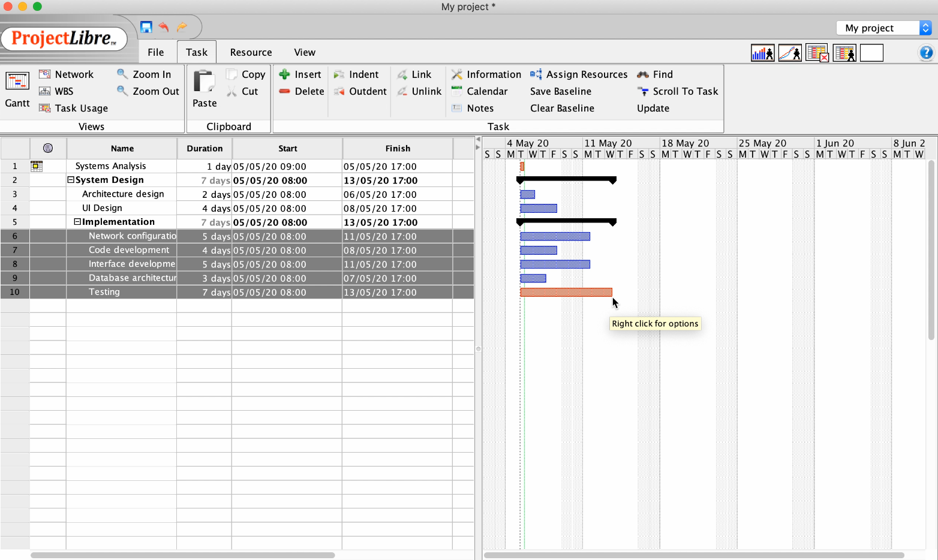This screenshot has height=560, width=938.
Task: Collapse the System Design summary task
Action: click(x=71, y=180)
